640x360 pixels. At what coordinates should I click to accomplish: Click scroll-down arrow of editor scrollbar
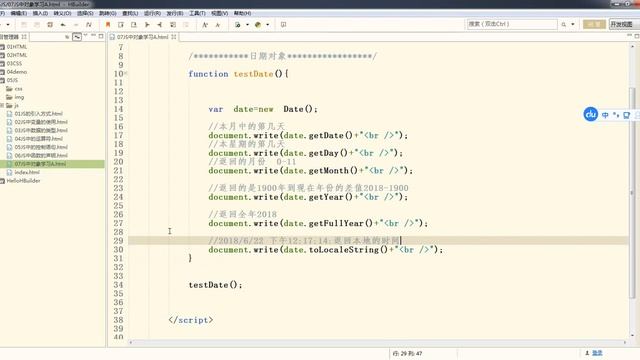click(x=632, y=336)
